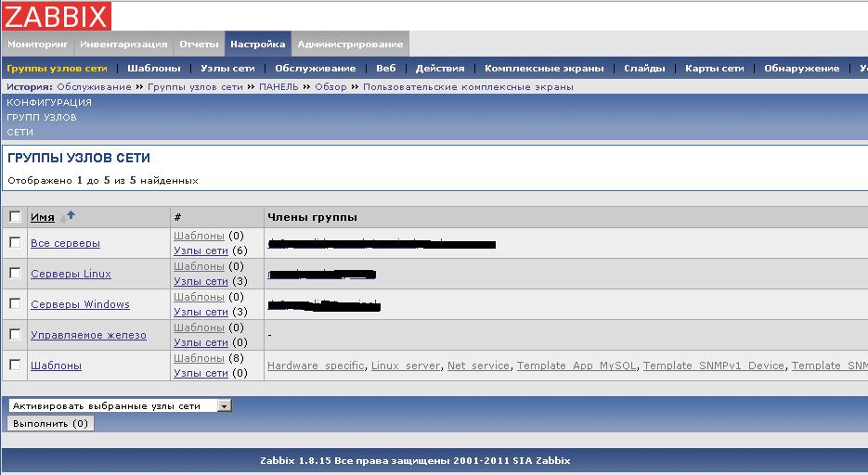Open the Серверы Windows group link
The height and width of the screenshot is (475, 868).
pyautogui.click(x=80, y=304)
